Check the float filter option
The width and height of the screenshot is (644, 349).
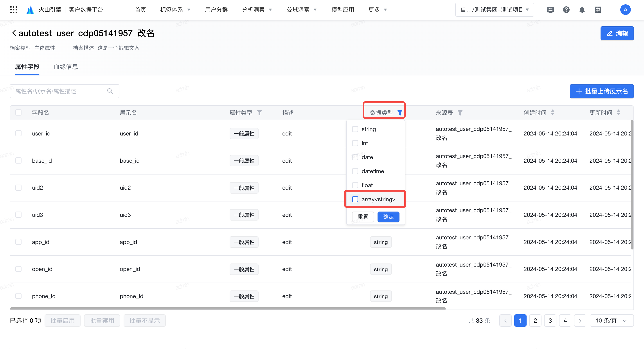(x=355, y=185)
